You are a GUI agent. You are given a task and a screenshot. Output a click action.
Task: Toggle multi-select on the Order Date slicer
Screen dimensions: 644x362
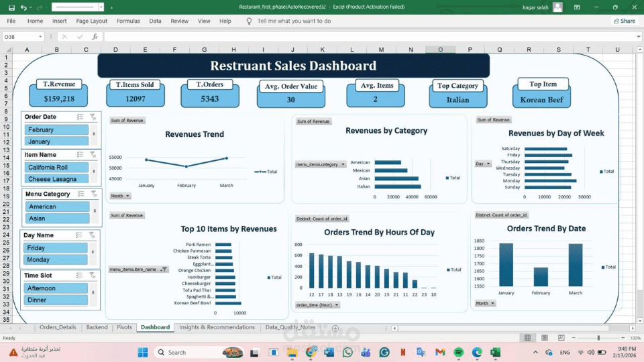click(80, 117)
